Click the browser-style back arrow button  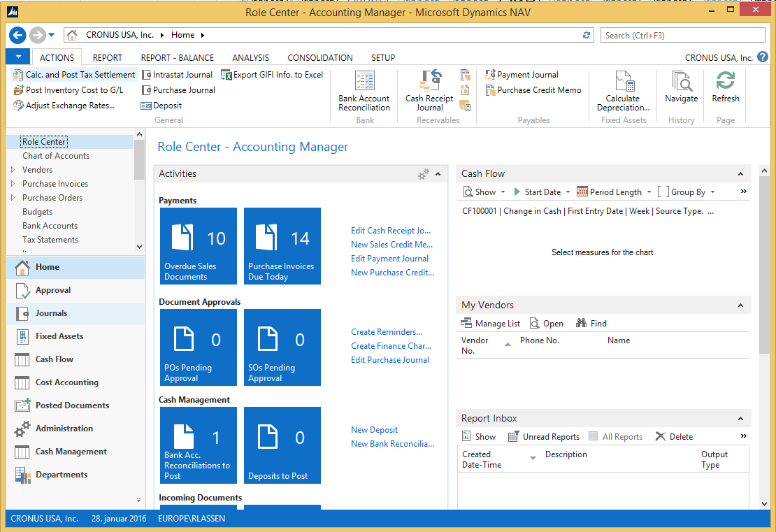pos(17,35)
